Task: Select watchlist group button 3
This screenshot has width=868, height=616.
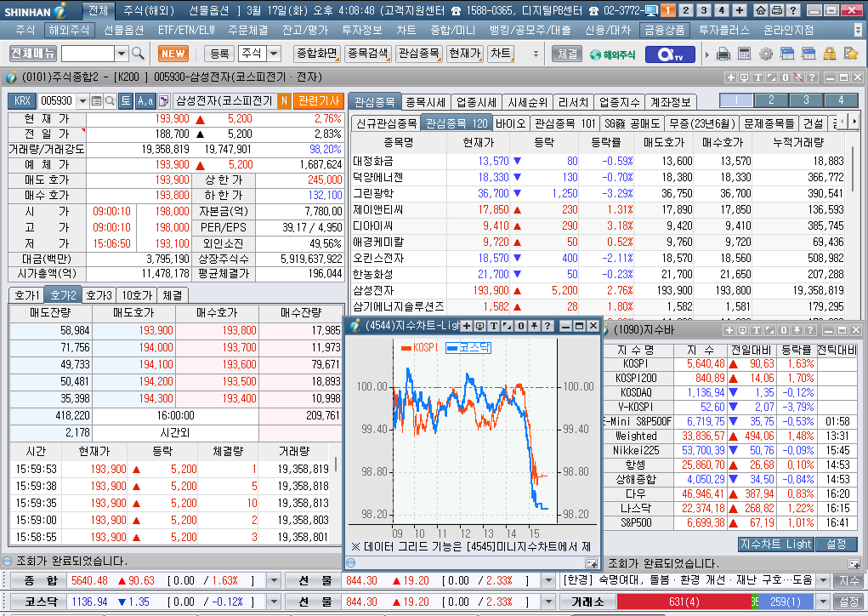Action: coord(806,100)
